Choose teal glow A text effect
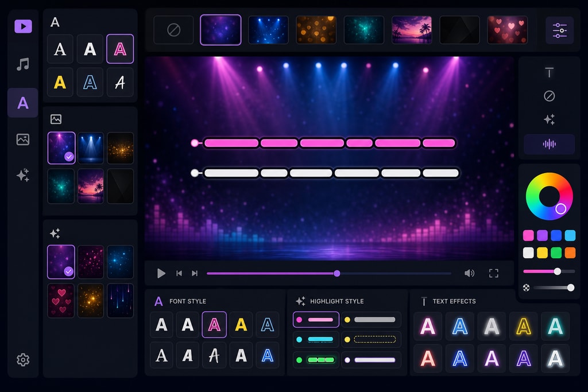This screenshot has height=392, width=588. pyautogui.click(x=555, y=326)
